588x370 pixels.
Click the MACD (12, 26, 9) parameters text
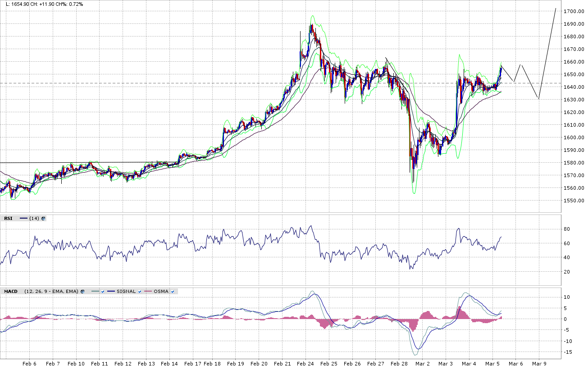pyautogui.click(x=51, y=292)
